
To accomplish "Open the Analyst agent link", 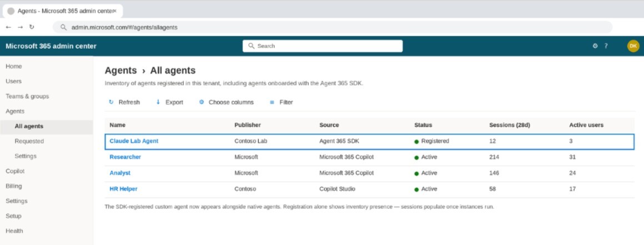I will 120,173.
